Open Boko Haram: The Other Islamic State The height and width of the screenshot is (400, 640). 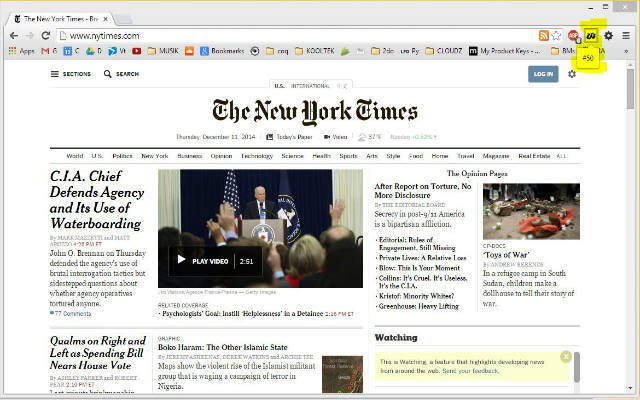tap(223, 347)
